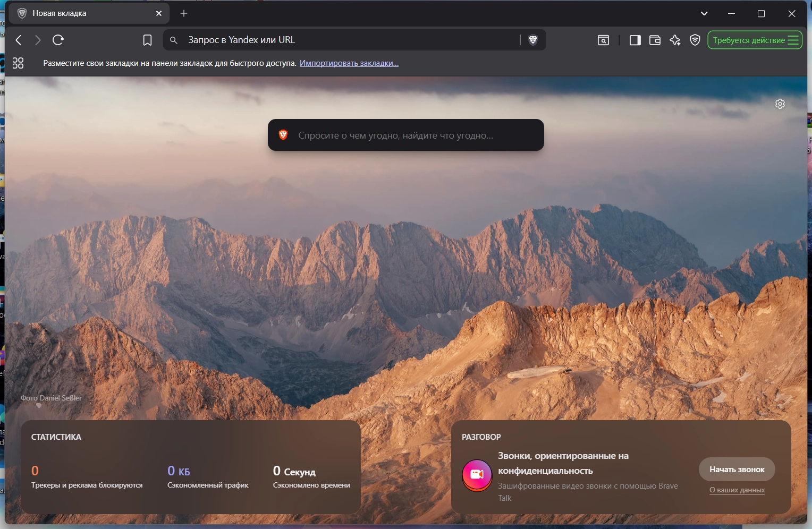
Task: Open the Brave Wallet icon
Action: click(655, 40)
